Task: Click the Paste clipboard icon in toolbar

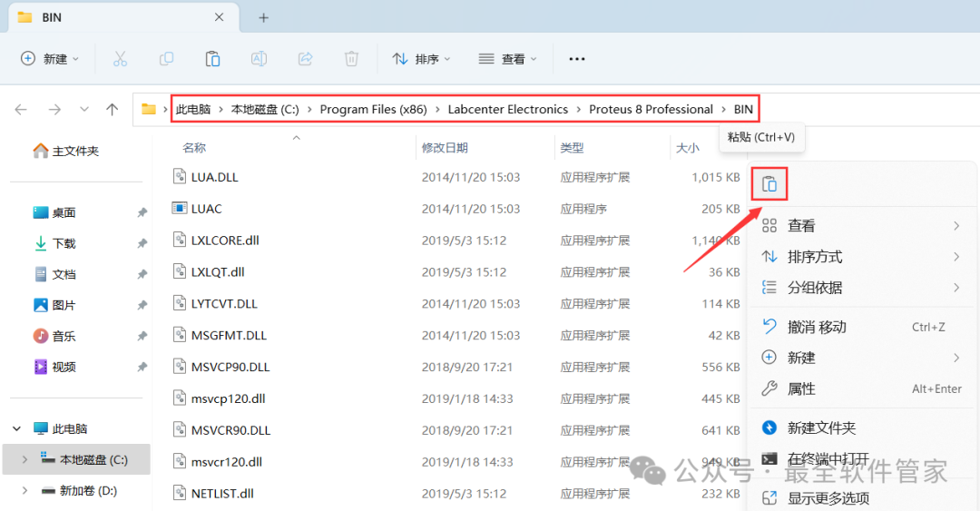Action: [212, 59]
